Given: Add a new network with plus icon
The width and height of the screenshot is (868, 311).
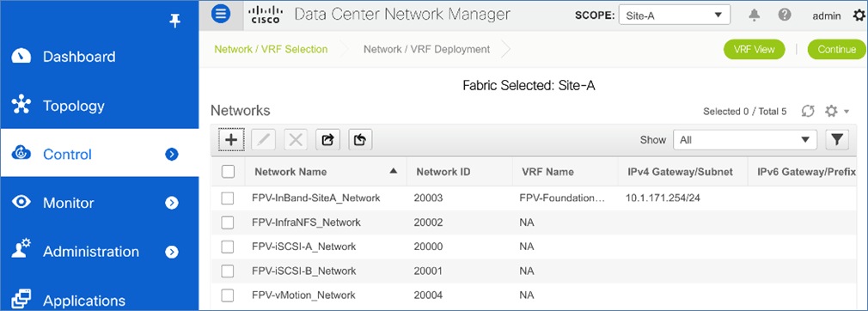Looking at the screenshot, I should [231, 140].
